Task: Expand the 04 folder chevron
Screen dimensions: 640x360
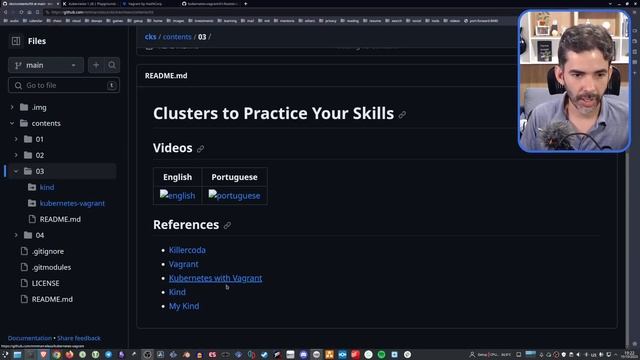Action: coord(16,235)
